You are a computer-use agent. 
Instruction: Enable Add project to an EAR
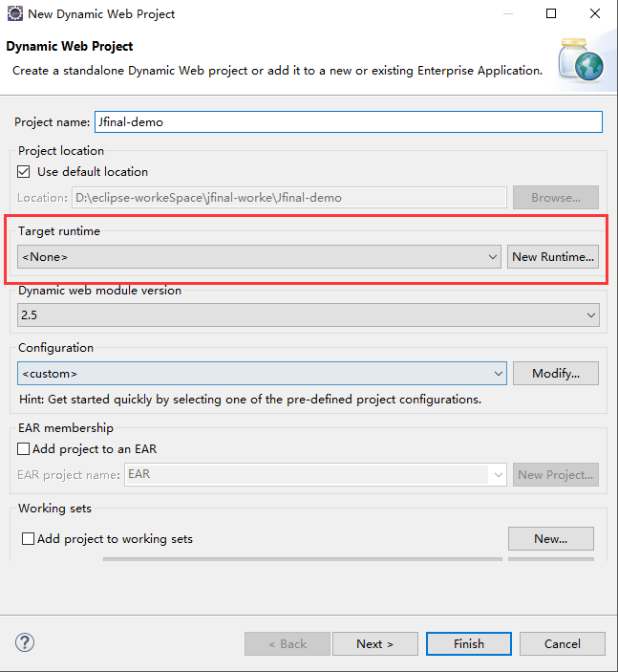click(24, 449)
